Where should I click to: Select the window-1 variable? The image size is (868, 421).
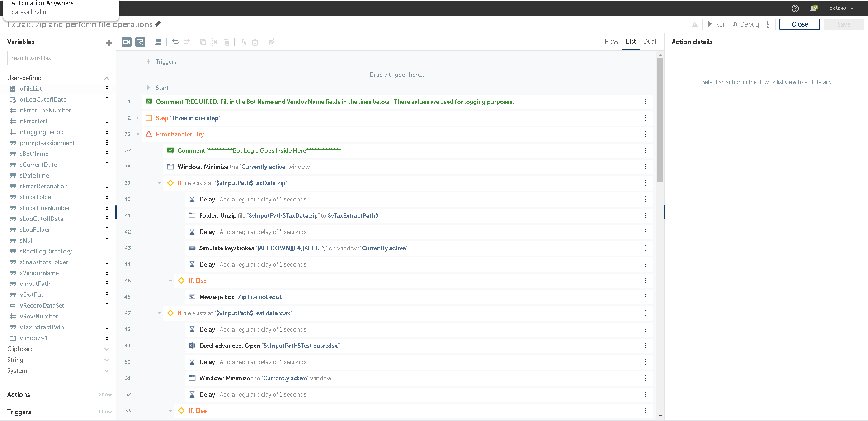click(33, 338)
